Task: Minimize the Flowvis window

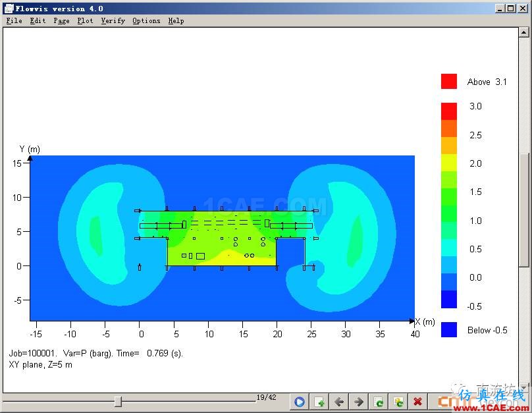Action: coord(499,9)
